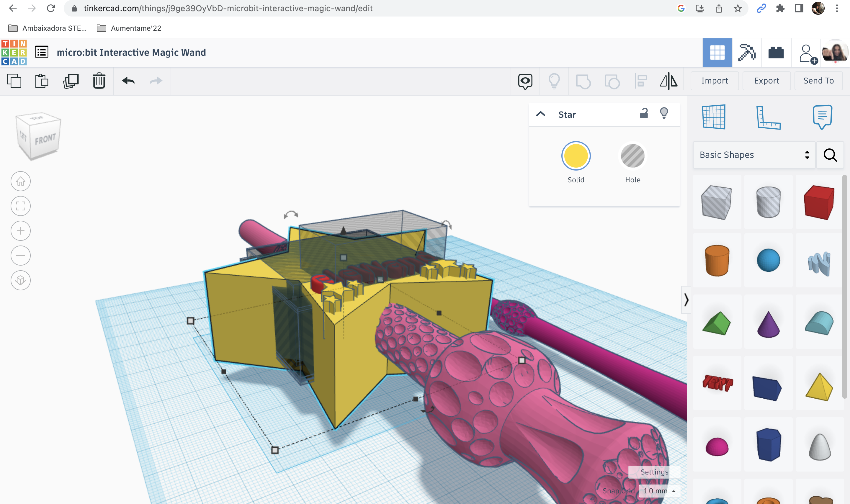Open the Snap Grid 1.0 mm dropdown
This screenshot has width=850, height=504.
pos(659,491)
